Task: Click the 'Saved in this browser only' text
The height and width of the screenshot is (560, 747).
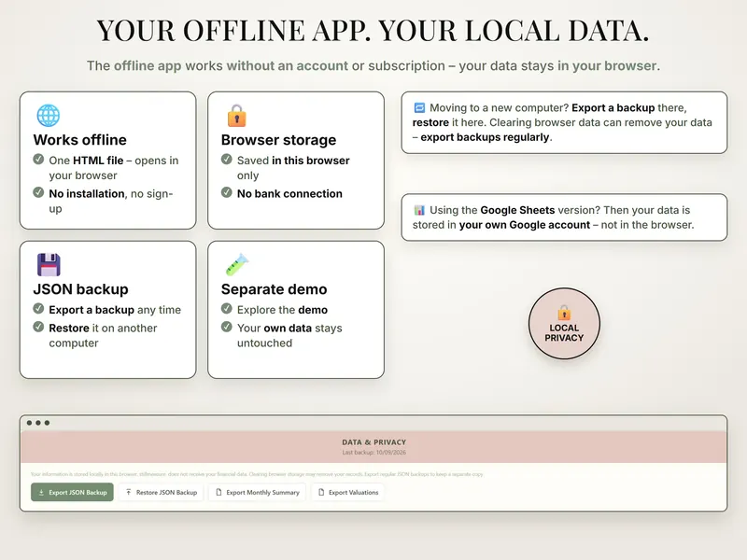Action: point(293,168)
